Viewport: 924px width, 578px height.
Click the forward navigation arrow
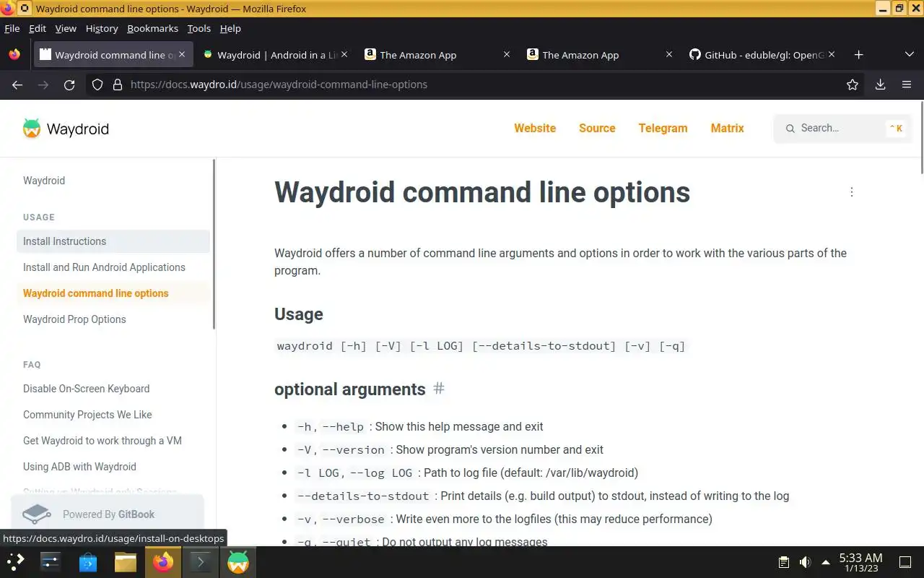coord(43,85)
